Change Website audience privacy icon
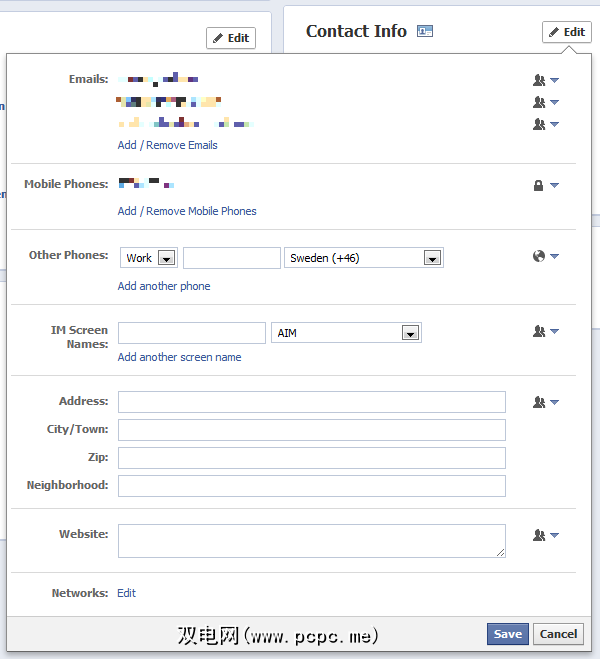The image size is (600, 659). click(545, 535)
